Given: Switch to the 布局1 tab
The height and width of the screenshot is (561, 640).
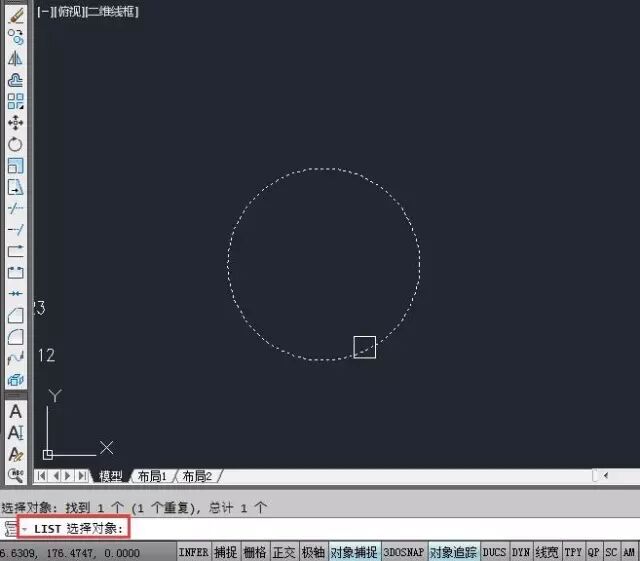Looking at the screenshot, I should pyautogui.click(x=152, y=476).
